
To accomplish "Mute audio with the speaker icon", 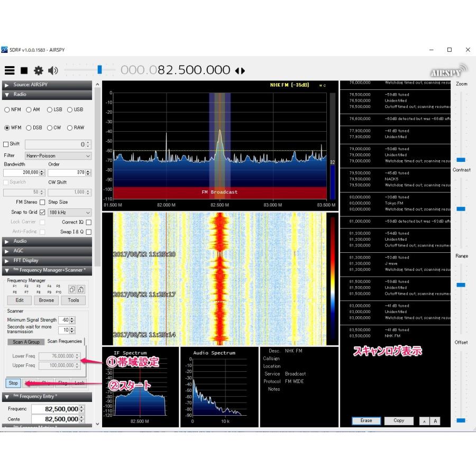I will pos(52,70).
